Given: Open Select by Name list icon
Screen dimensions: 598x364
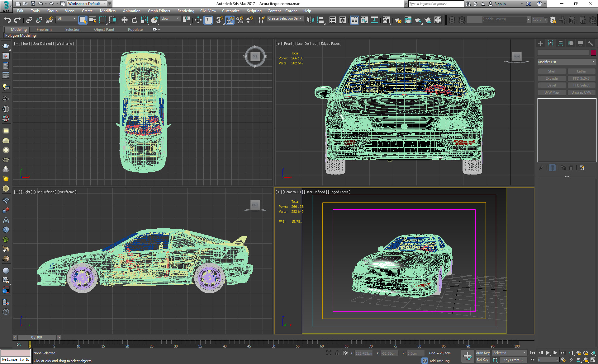Looking at the screenshot, I should [93, 20].
